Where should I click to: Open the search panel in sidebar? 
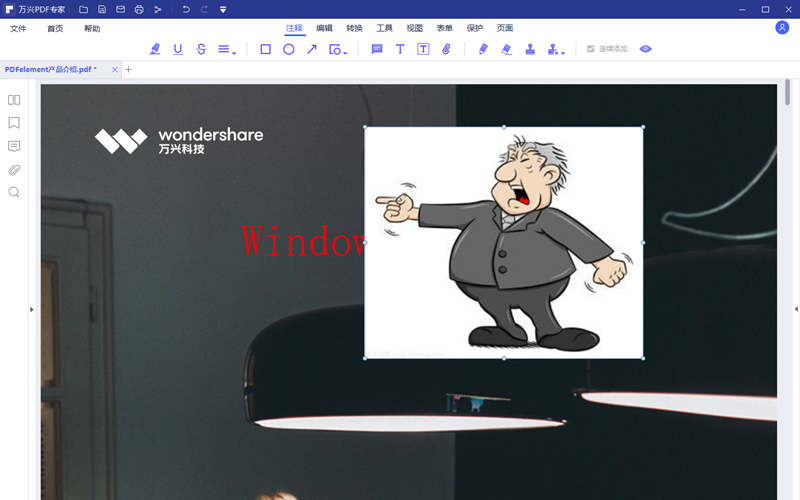point(14,192)
